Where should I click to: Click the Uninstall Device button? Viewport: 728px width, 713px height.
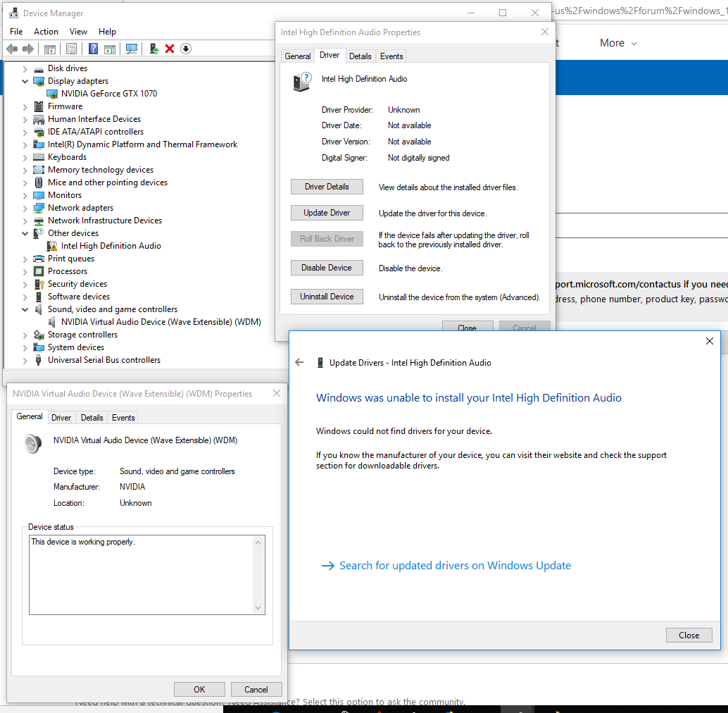coord(327,297)
